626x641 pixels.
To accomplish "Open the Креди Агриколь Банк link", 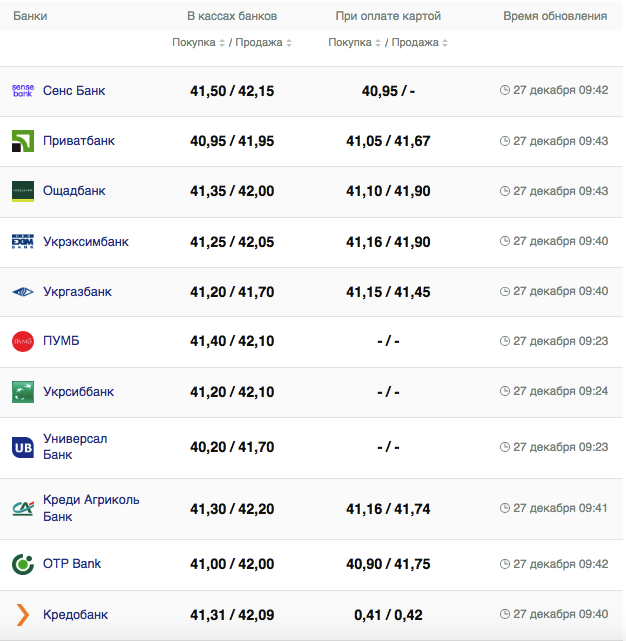I will [x=91, y=508].
